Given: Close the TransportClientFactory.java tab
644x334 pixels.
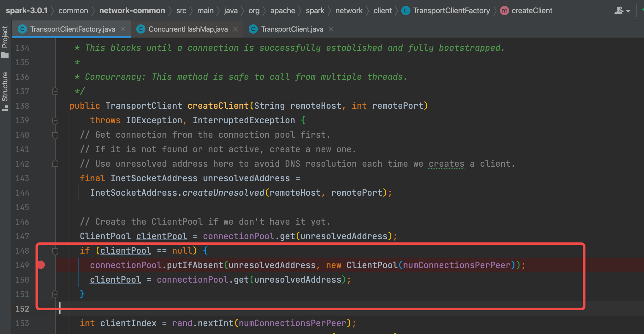Looking at the screenshot, I should [x=123, y=29].
